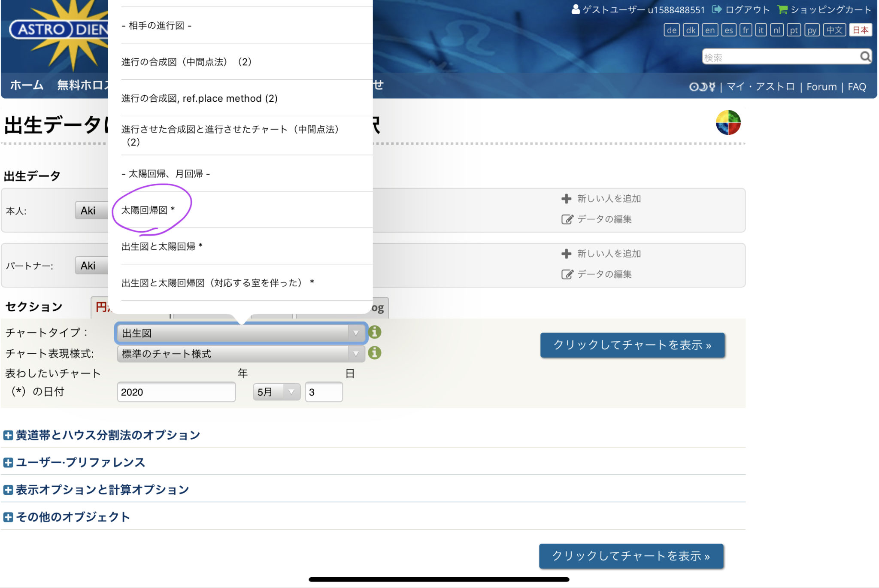Screen dimensions: 879x588
Task: Click the plus icon to add a new person for 本人
Action: [x=566, y=199]
